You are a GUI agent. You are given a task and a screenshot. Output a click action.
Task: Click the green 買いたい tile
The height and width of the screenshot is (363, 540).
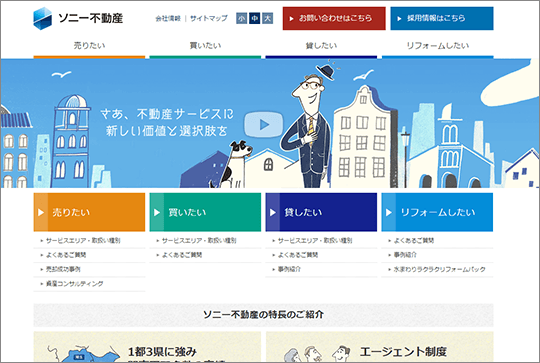(205, 212)
